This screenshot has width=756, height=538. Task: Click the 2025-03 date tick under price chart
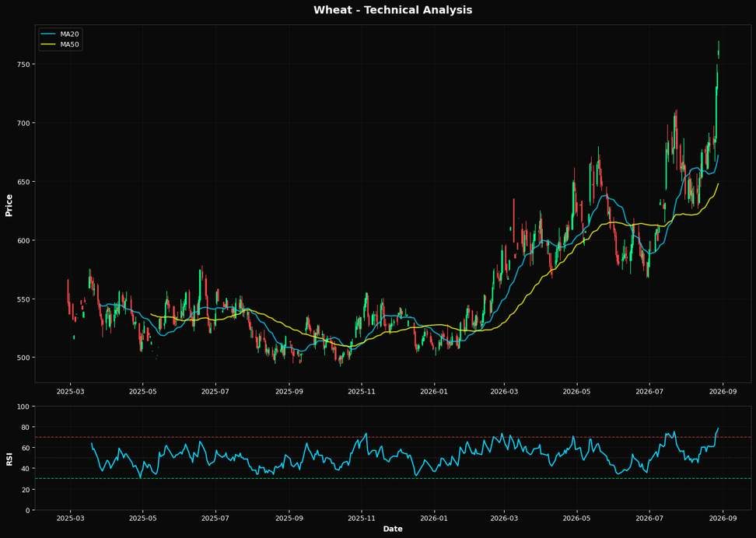(x=71, y=391)
